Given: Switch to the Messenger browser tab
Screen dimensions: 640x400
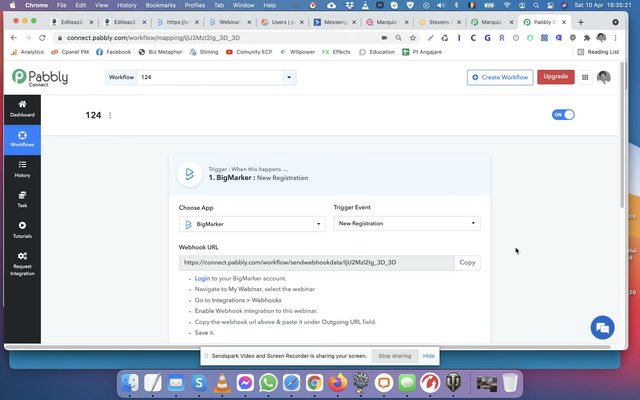Looking at the screenshot, I should [x=335, y=22].
